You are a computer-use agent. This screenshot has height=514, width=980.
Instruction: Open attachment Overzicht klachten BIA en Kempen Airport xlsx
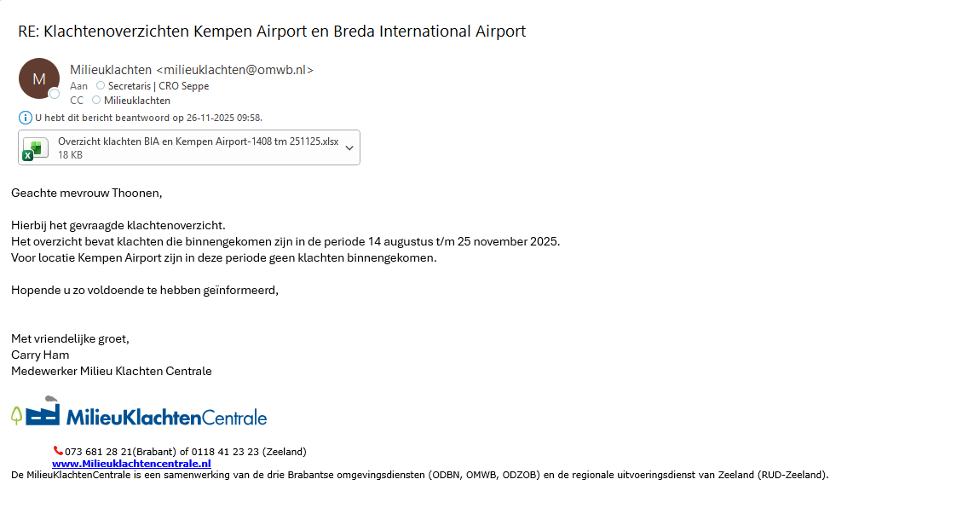[188, 147]
